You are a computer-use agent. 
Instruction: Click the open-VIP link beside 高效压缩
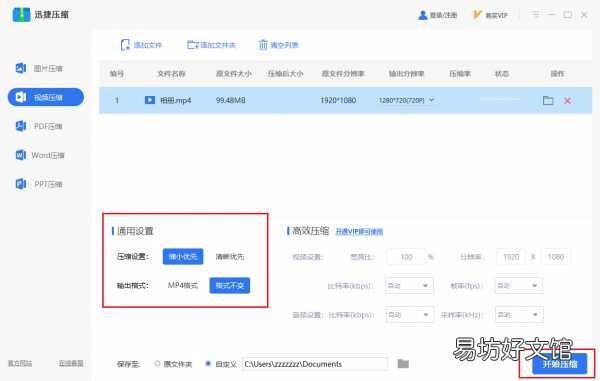coord(359,231)
